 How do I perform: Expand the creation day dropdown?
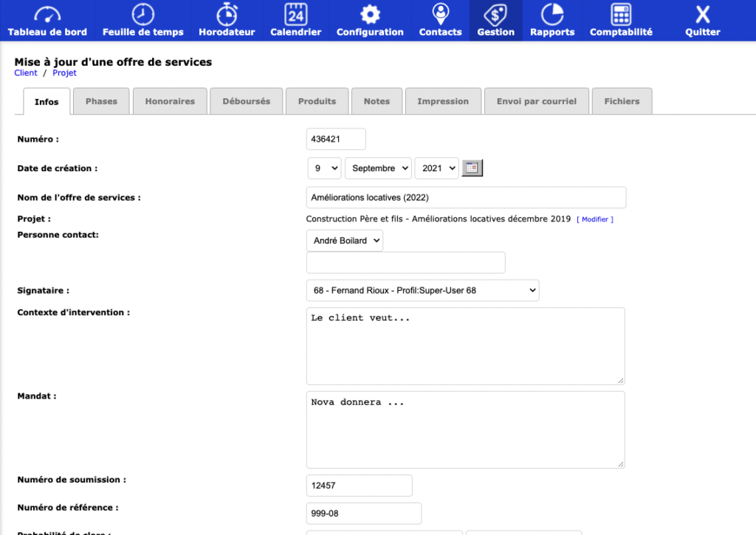pyautogui.click(x=324, y=168)
